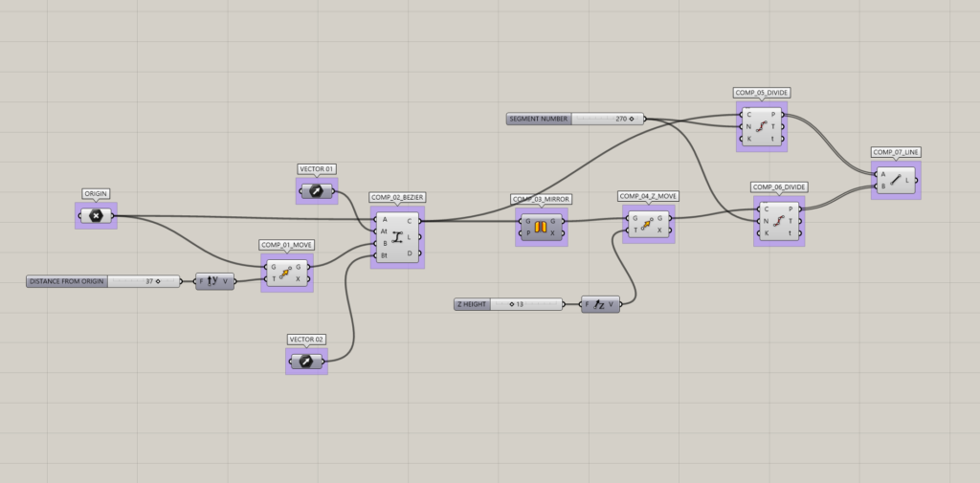
Task: Click the COMP_04_Z_MOVE name label
Action: click(x=649, y=196)
